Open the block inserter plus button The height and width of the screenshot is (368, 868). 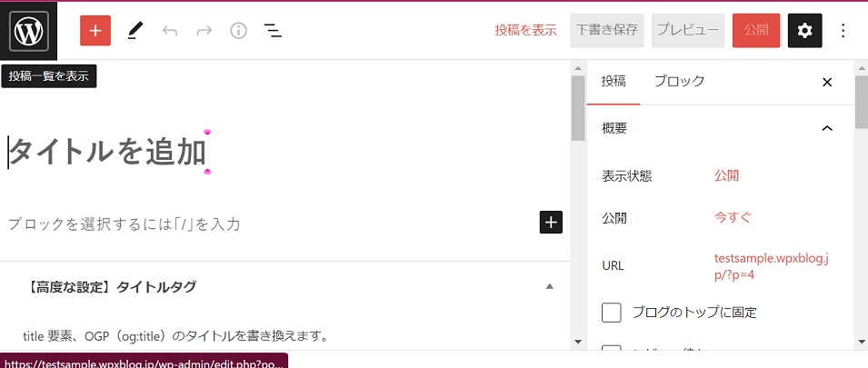pos(95,31)
